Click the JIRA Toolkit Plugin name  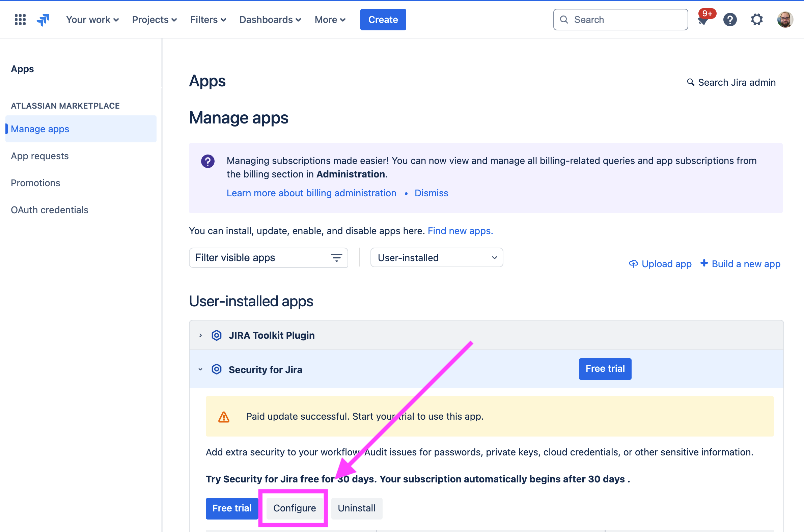click(271, 335)
